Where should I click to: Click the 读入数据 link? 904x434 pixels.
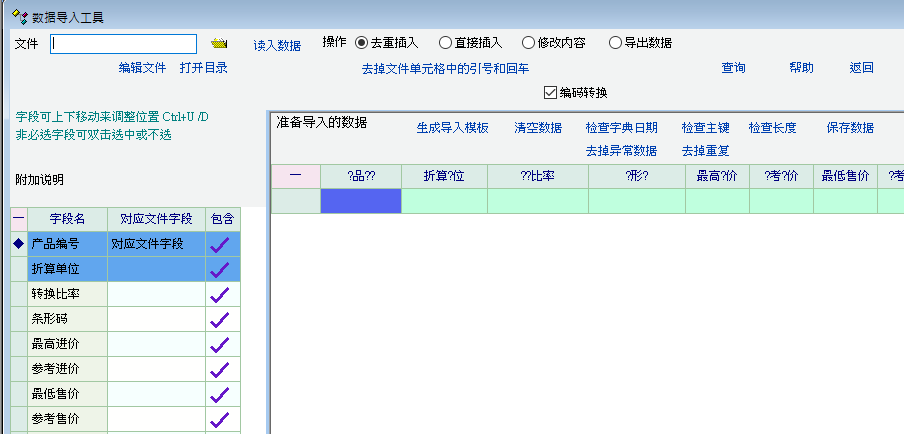click(x=277, y=45)
